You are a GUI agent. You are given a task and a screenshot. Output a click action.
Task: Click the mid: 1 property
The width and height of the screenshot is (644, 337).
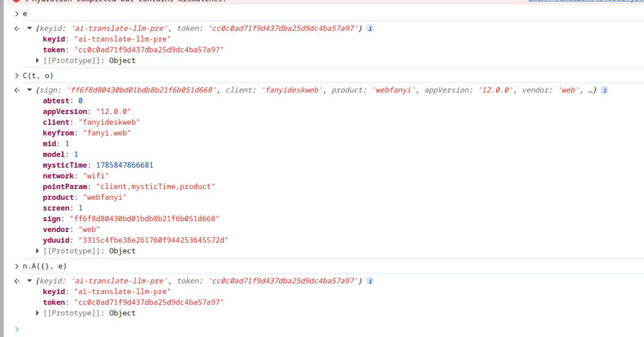56,144
